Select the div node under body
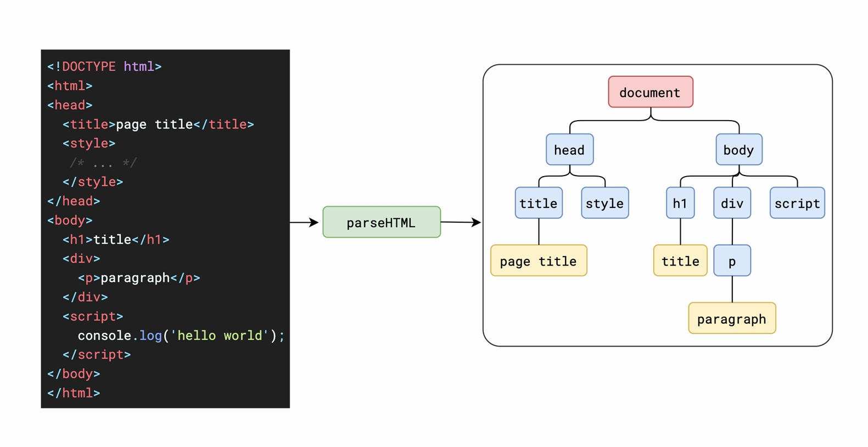The width and height of the screenshot is (868, 447). tap(732, 203)
